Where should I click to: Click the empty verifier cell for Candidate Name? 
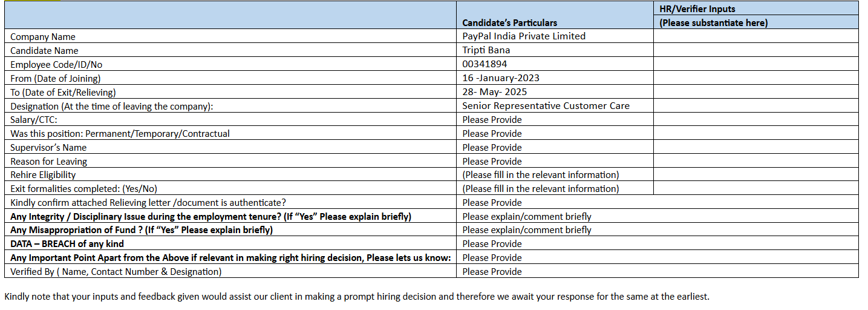[755, 50]
